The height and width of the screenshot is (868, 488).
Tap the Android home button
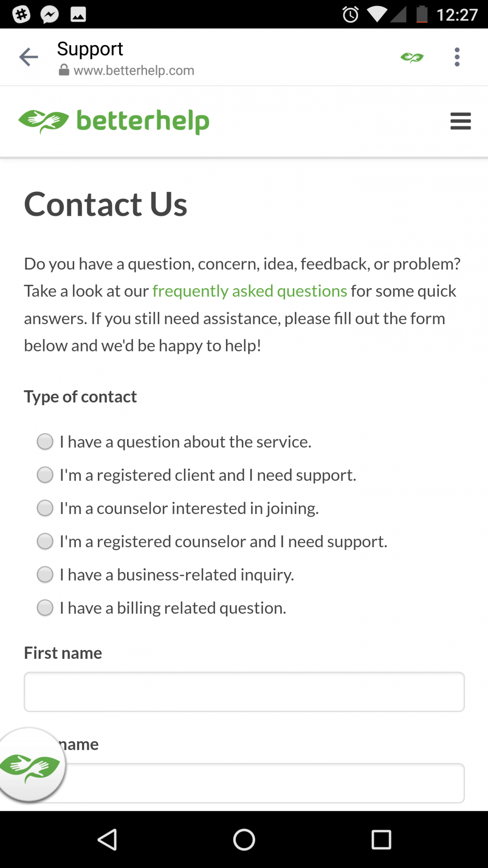[x=244, y=839]
